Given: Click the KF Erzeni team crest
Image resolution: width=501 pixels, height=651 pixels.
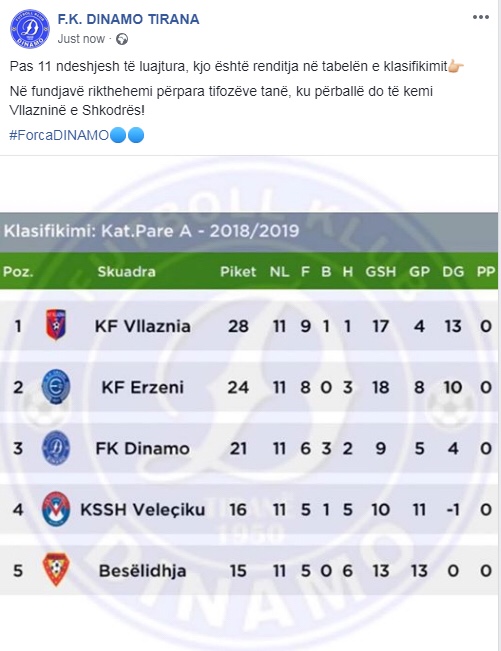Looking at the screenshot, I should click(x=56, y=387).
